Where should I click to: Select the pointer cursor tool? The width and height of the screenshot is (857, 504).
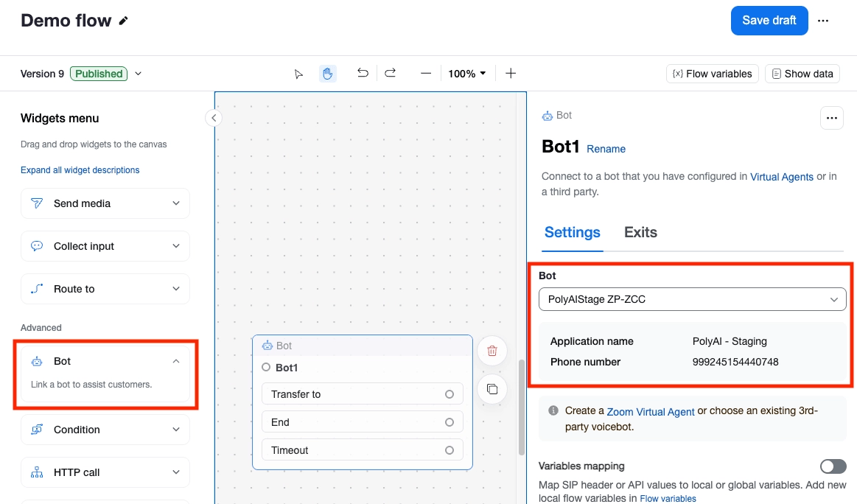coord(298,74)
